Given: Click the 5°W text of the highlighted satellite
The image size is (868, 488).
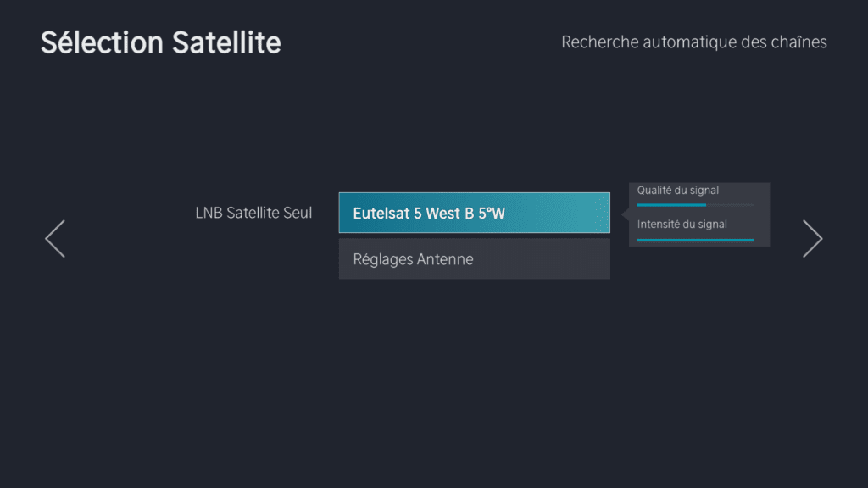Looking at the screenshot, I should (x=492, y=213).
